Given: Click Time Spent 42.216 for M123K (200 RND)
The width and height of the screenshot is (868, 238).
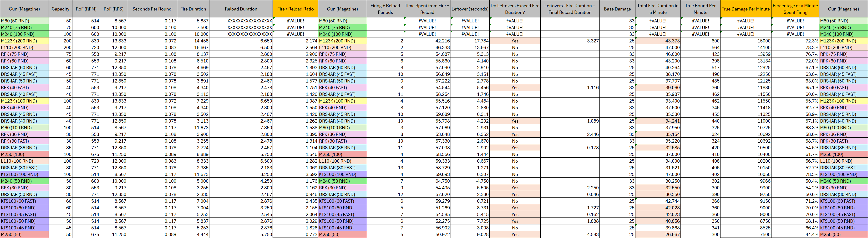Looking at the screenshot, I should pos(427,41).
